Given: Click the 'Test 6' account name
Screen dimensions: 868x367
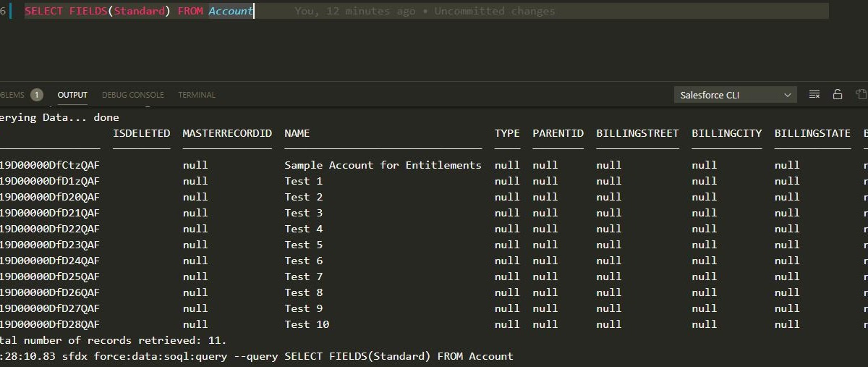Looking at the screenshot, I should pyautogui.click(x=303, y=261).
